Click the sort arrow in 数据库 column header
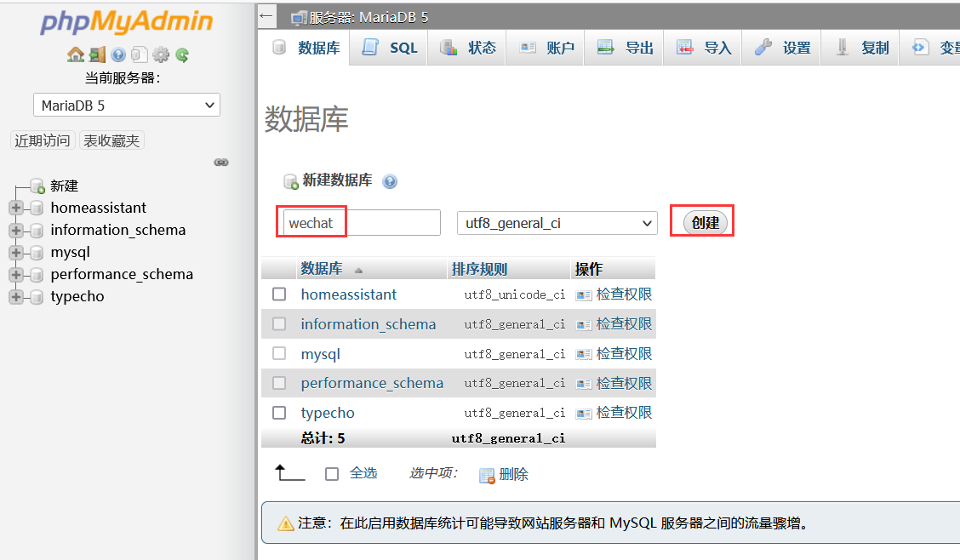This screenshot has height=560, width=960. pyautogui.click(x=359, y=270)
